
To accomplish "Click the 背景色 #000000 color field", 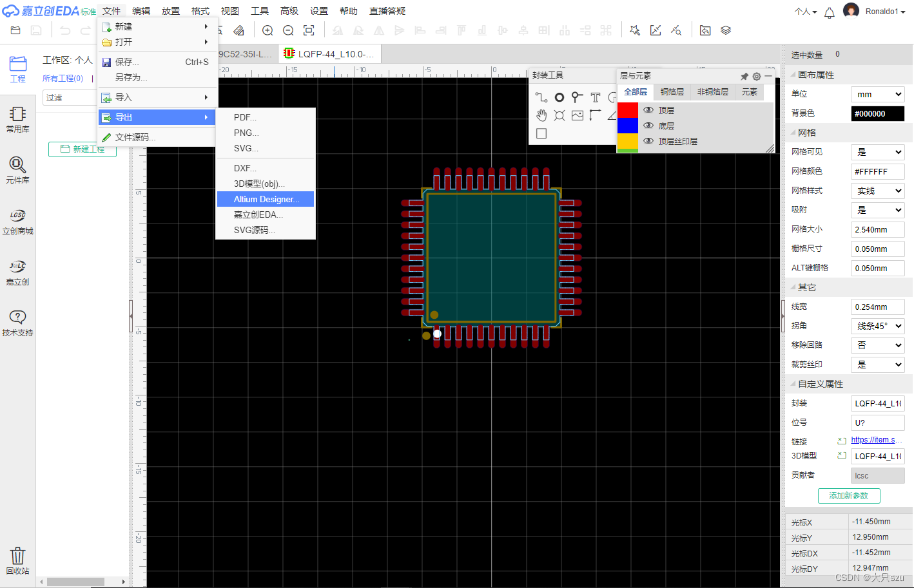I will (x=878, y=113).
